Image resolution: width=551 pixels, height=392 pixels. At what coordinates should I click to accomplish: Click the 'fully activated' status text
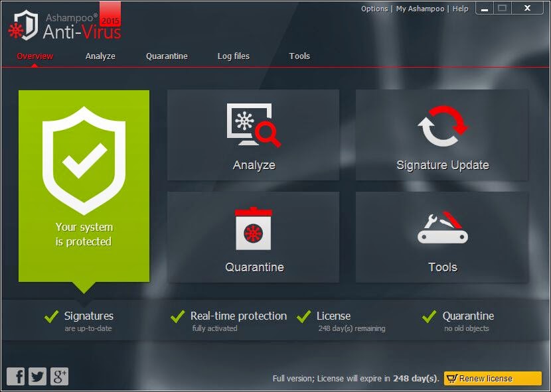(214, 328)
